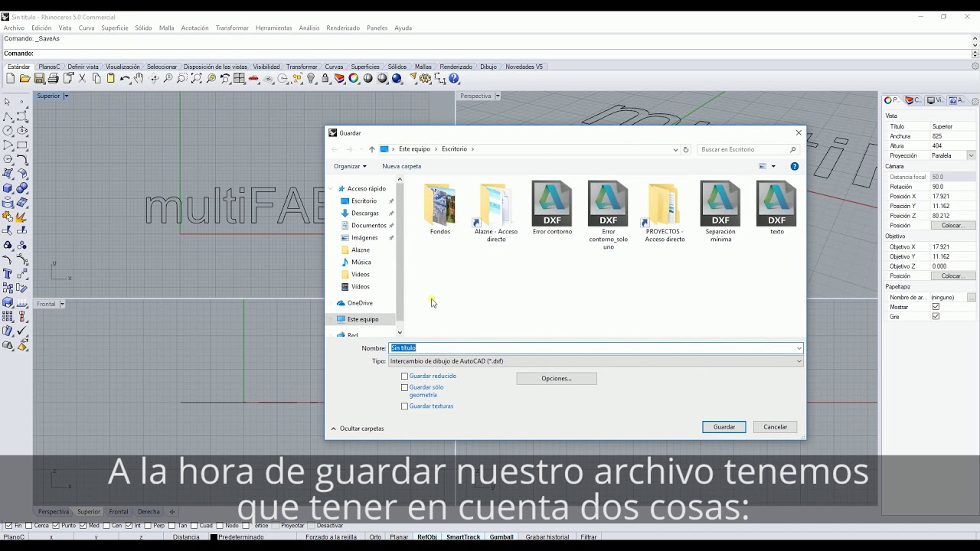Click the Open file folder icon
Viewport: 980px width, 551px height.
(x=24, y=78)
